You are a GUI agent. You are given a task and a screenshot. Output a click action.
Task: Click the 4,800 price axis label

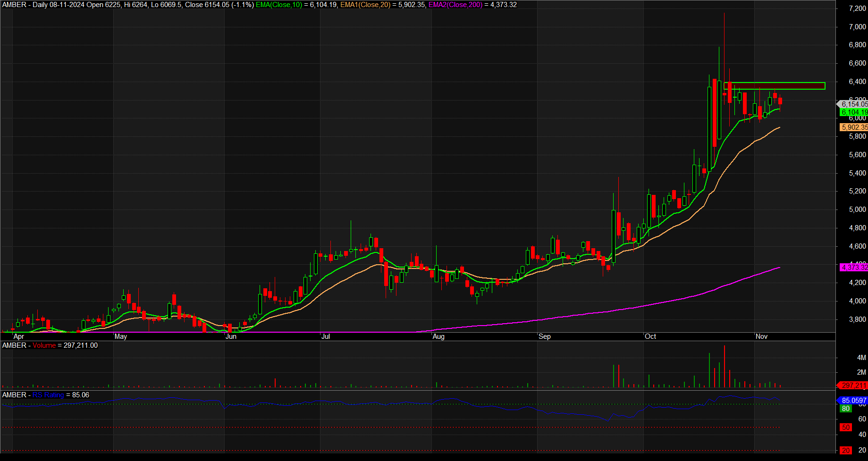pyautogui.click(x=857, y=228)
